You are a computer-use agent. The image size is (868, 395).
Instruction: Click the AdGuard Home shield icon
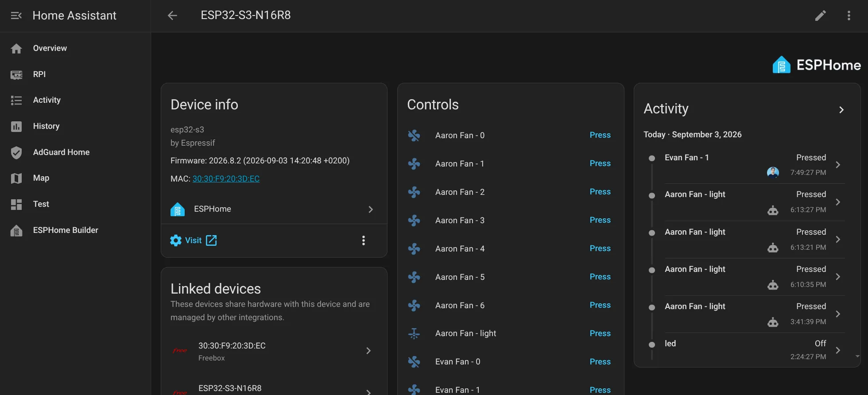coord(16,152)
